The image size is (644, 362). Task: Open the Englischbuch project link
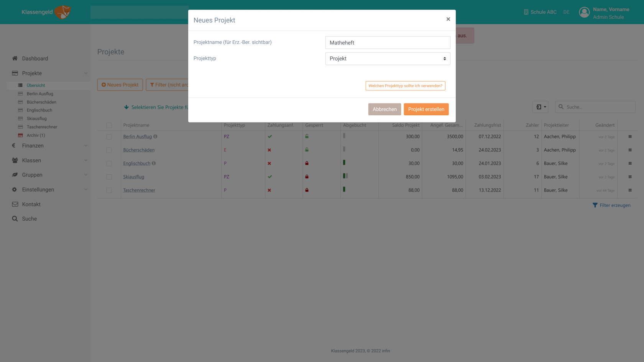(x=137, y=164)
